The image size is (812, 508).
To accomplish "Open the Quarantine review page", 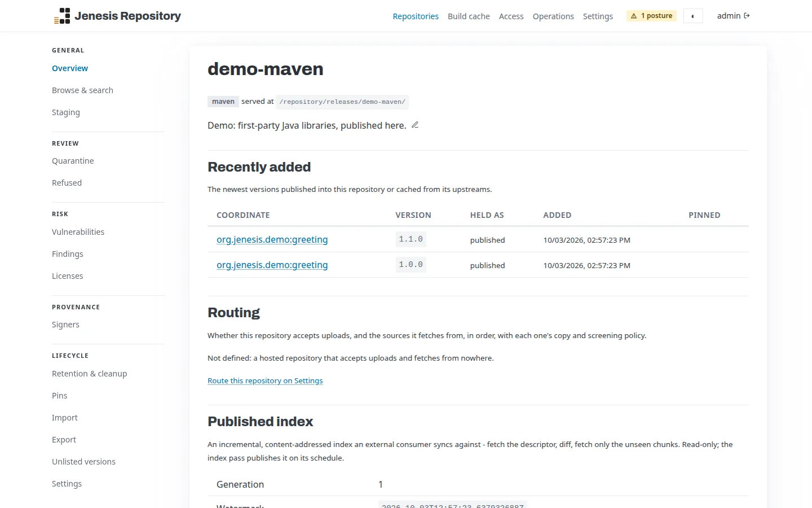I will (73, 161).
